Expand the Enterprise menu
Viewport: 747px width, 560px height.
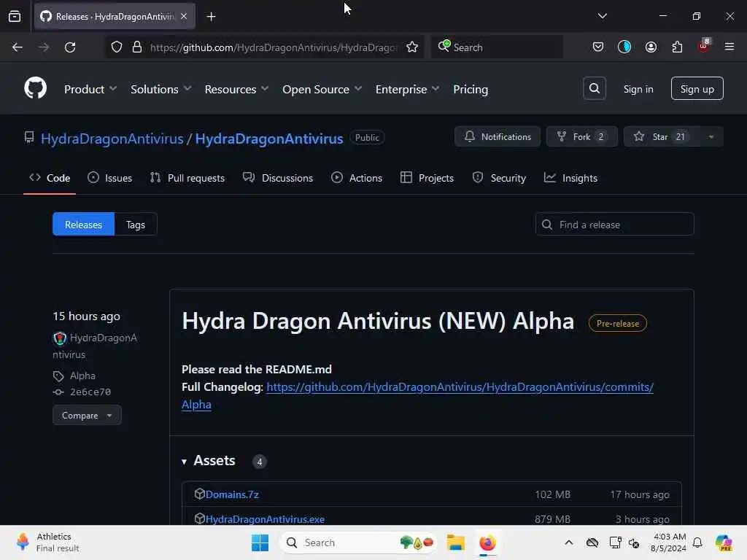click(407, 89)
